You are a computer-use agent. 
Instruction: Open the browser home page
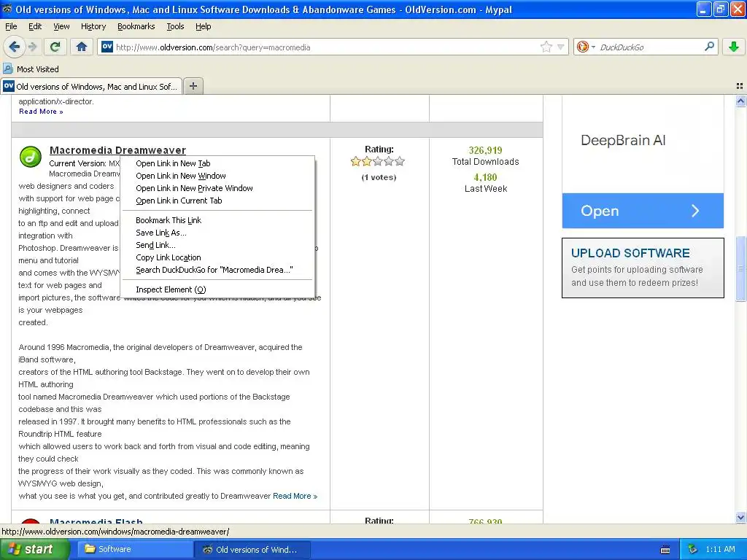tap(82, 47)
